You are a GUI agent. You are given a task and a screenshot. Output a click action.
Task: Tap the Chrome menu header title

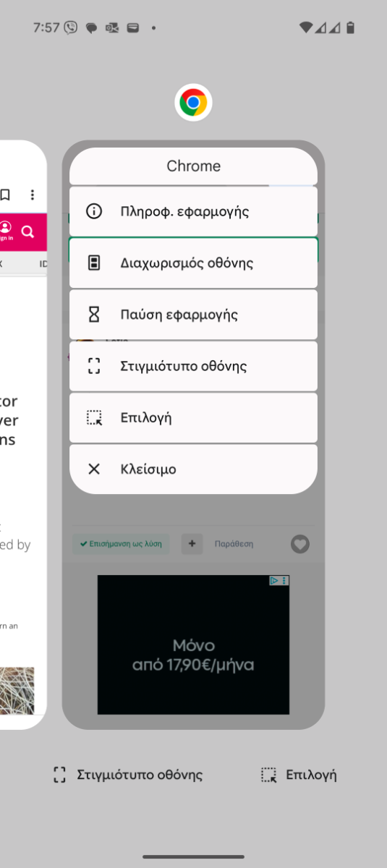tap(193, 166)
